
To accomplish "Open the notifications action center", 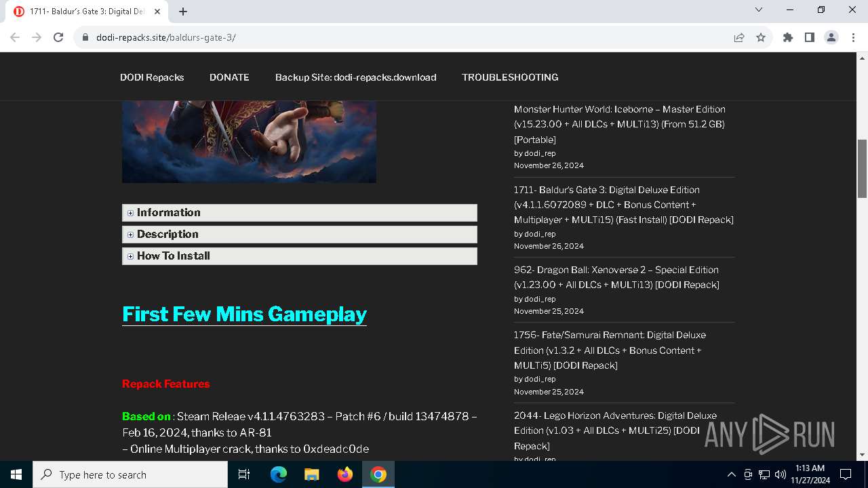I will (x=846, y=474).
